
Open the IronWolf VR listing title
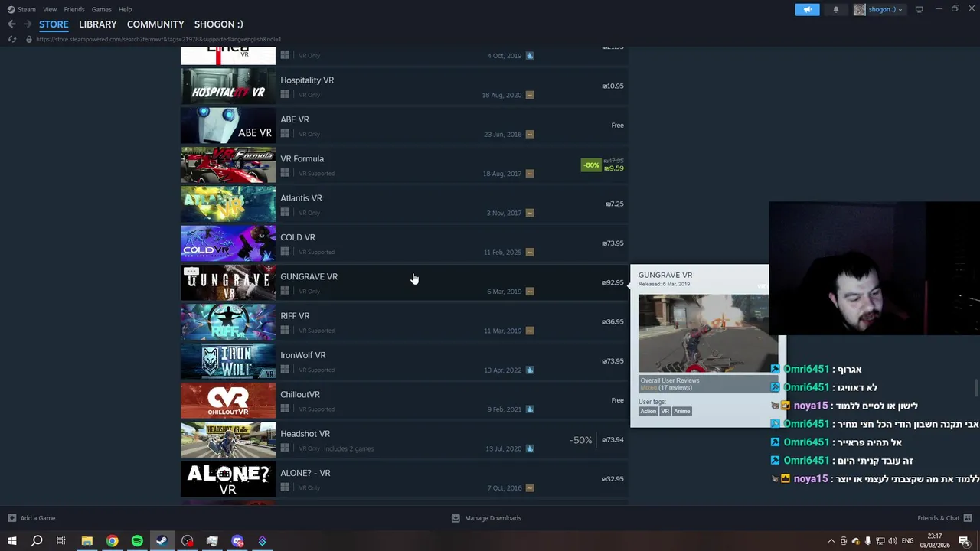[302, 355]
